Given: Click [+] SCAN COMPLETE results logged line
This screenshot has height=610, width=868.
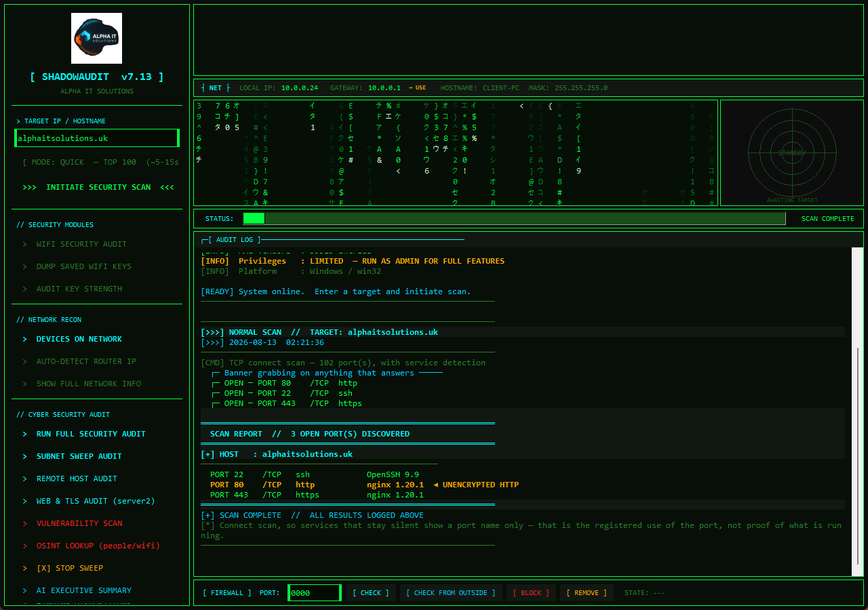Looking at the screenshot, I should (x=312, y=515).
